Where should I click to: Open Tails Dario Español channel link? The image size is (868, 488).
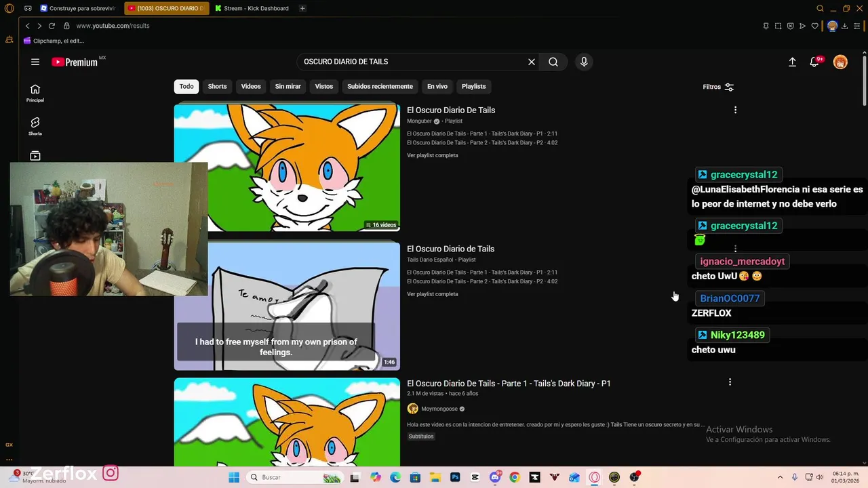[431, 260]
